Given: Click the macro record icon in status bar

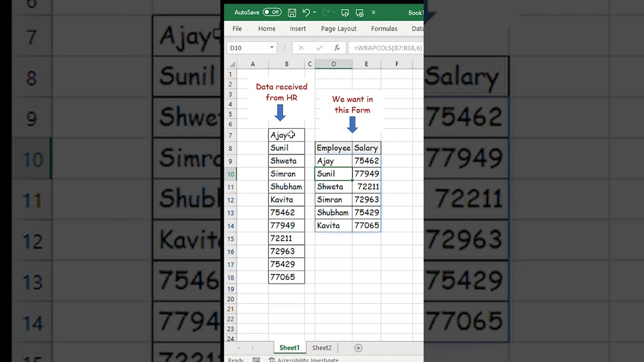Looking at the screenshot, I should [256, 360].
